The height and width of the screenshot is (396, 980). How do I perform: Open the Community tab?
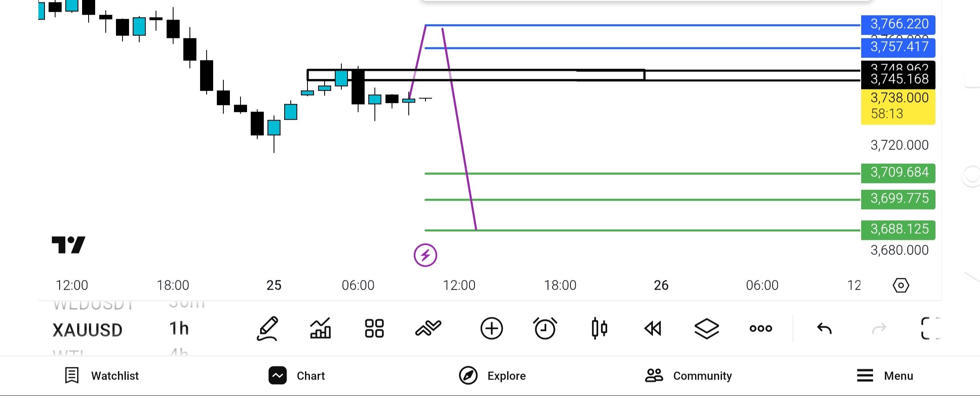688,376
